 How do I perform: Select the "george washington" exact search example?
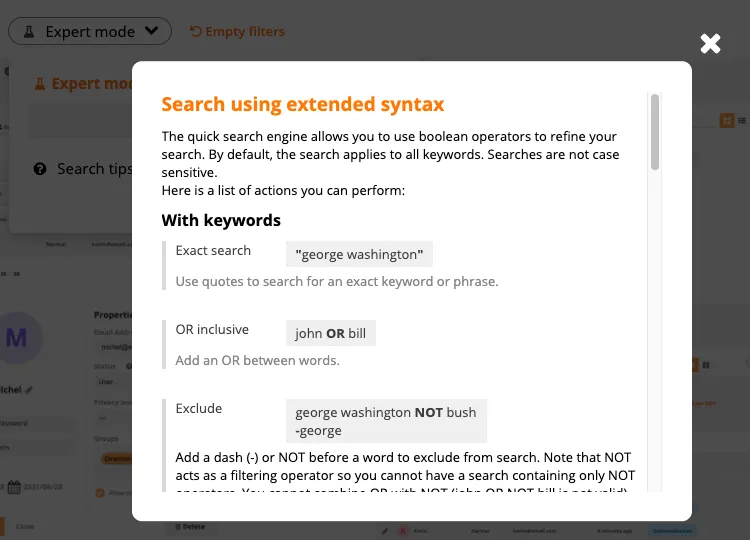pos(359,255)
